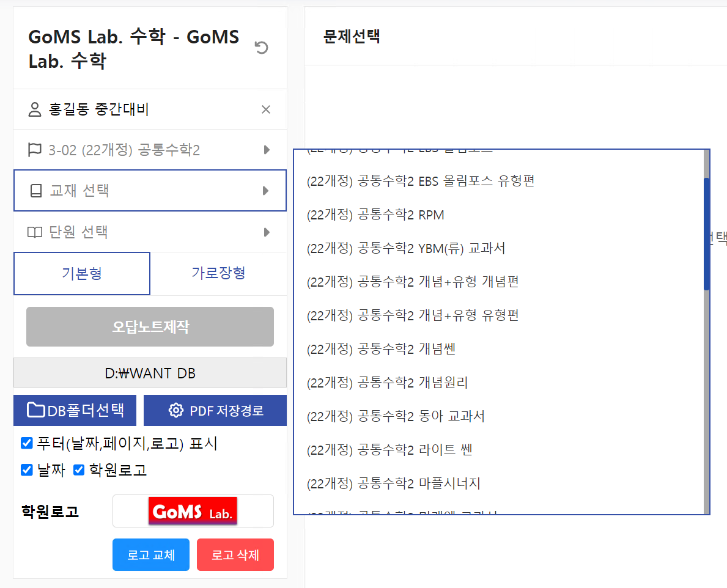
Task: Select 공통수학2 EBS 올림포스 유형편 from list
Action: click(499, 181)
